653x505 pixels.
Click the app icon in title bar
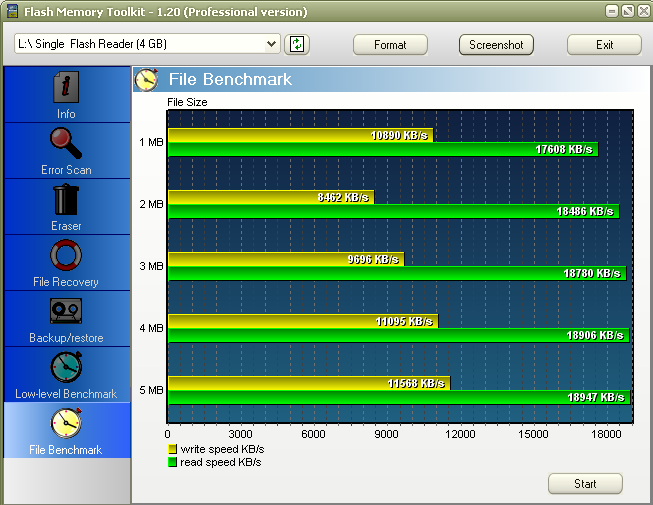click(12, 11)
